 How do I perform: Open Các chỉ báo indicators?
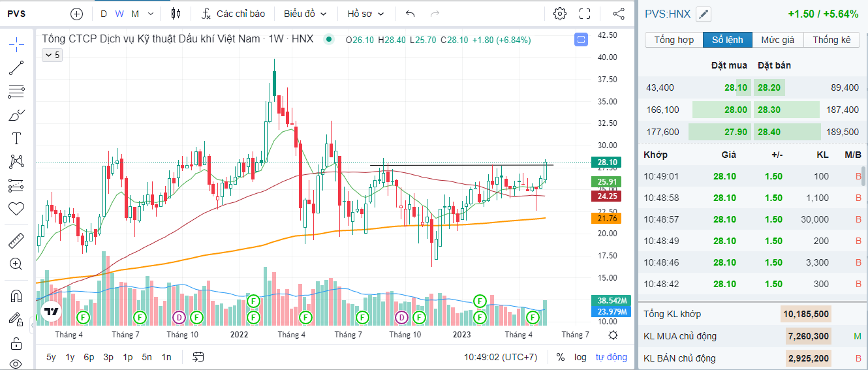[x=233, y=14]
